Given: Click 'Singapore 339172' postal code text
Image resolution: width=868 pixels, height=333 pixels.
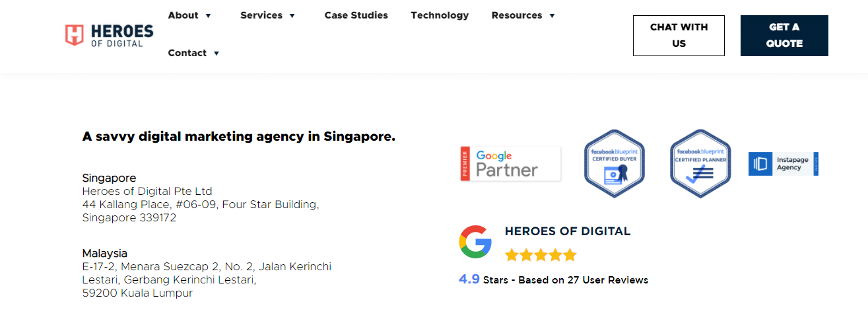Looking at the screenshot, I should coord(129,217).
